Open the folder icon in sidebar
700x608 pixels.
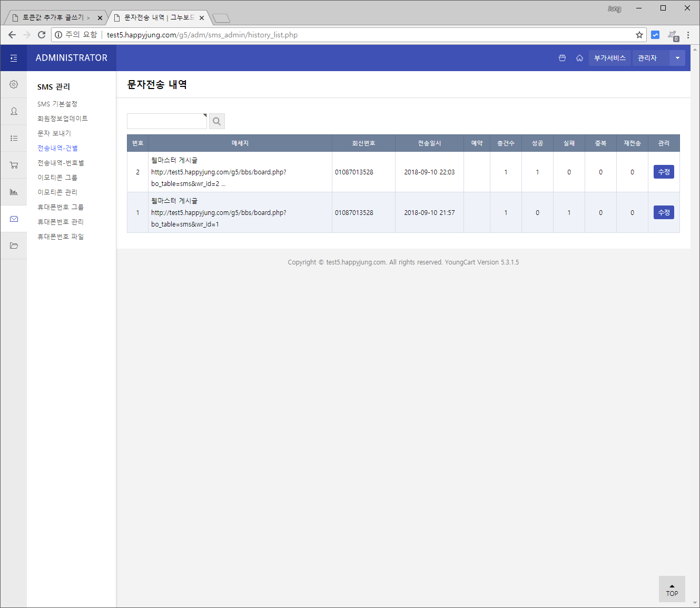click(x=14, y=246)
